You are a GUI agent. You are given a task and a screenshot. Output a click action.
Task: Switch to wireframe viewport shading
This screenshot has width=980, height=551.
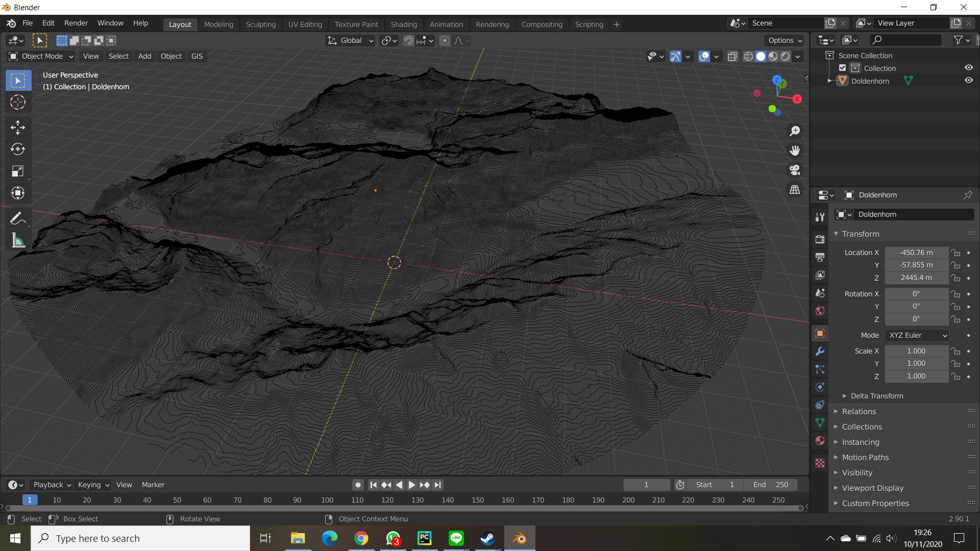(748, 56)
